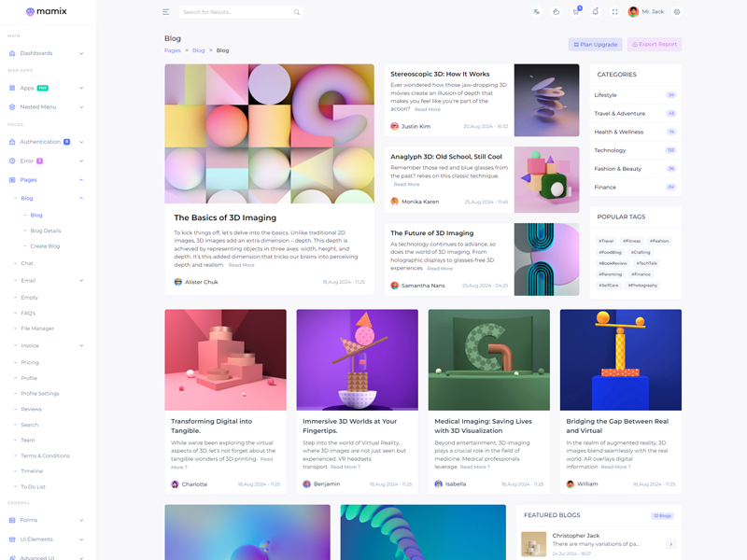Image resolution: width=747 pixels, height=560 pixels.
Task: Click the Export Report button
Action: 655,44
